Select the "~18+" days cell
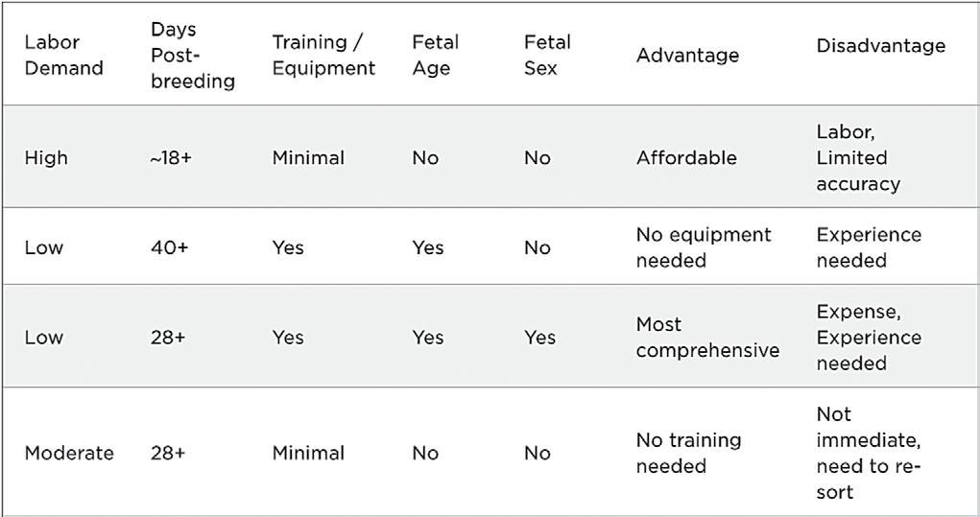 pyautogui.click(x=171, y=158)
